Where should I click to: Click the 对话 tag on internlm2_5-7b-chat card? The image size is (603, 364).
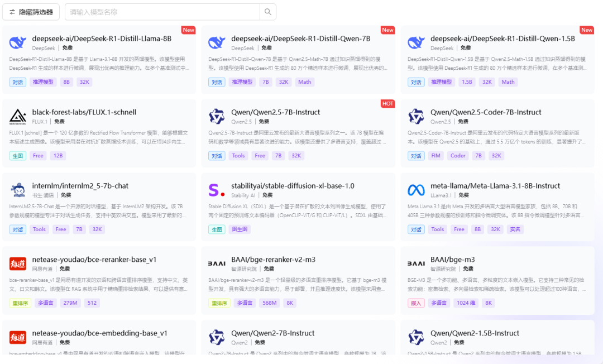18,229
